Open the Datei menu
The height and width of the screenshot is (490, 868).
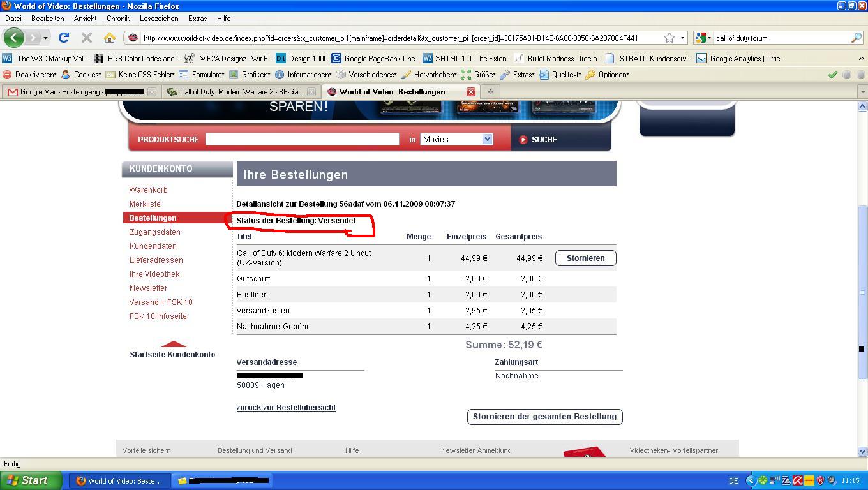13,19
